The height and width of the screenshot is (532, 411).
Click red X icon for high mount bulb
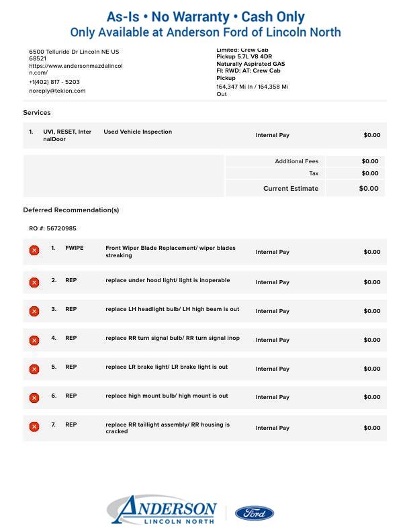pos(34,398)
